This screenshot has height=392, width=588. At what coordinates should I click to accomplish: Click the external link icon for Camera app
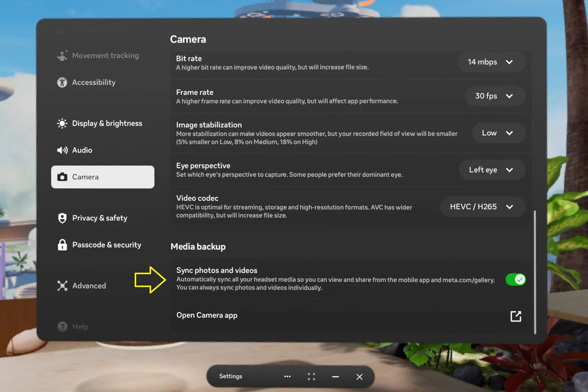516,316
